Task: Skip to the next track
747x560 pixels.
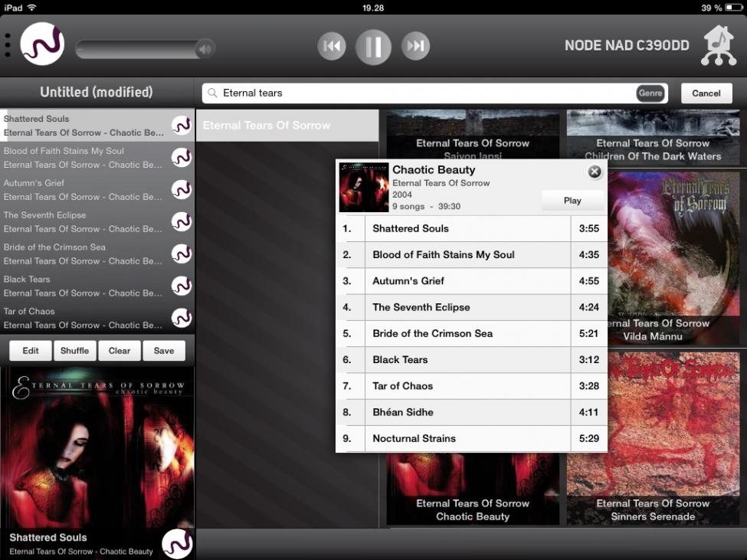Action: click(415, 46)
